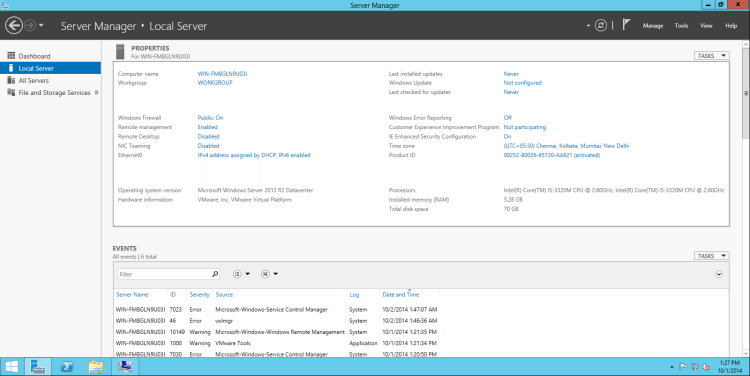
Task: Click Remote Desktop Disabled link
Action: 209,136
